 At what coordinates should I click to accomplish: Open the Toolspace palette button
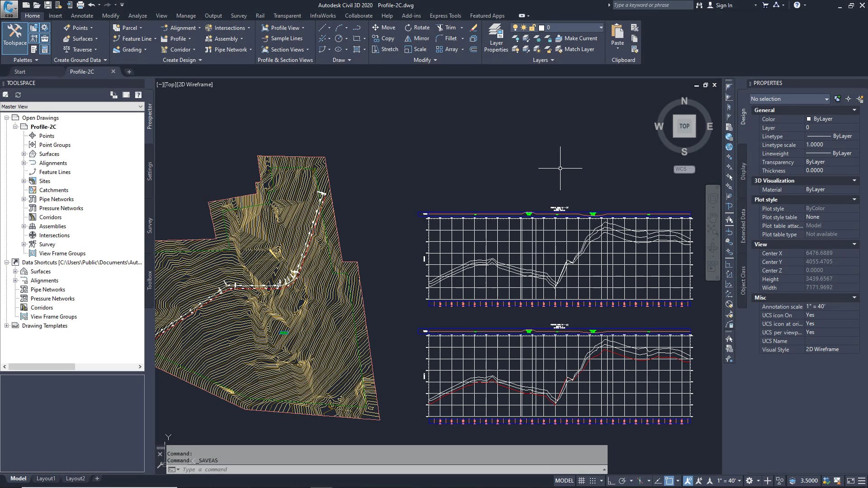(15, 34)
